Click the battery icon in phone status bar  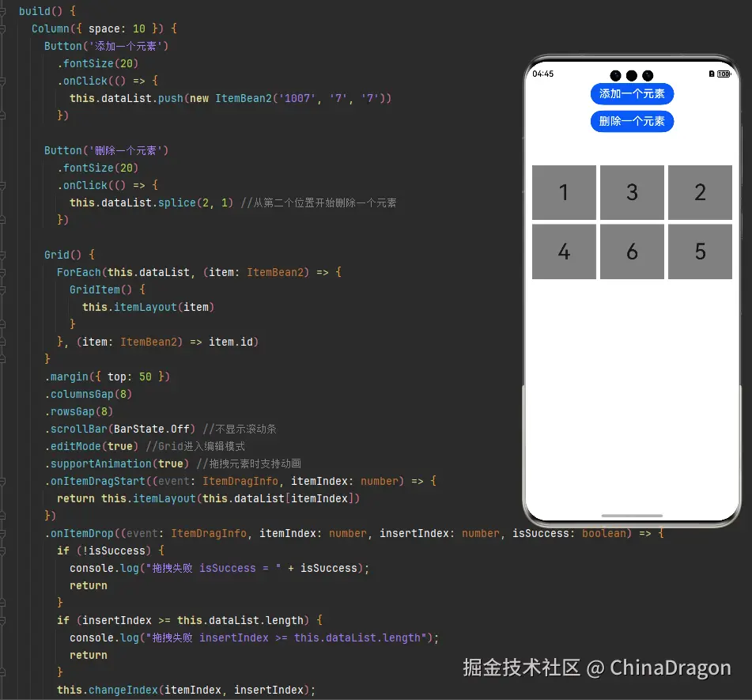[724, 74]
